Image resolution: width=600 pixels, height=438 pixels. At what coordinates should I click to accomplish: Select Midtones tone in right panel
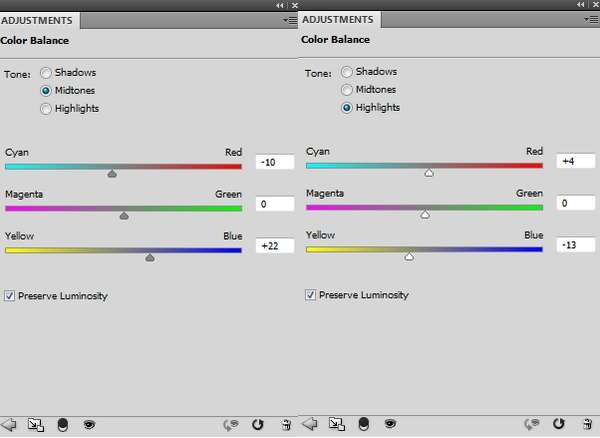(x=347, y=90)
